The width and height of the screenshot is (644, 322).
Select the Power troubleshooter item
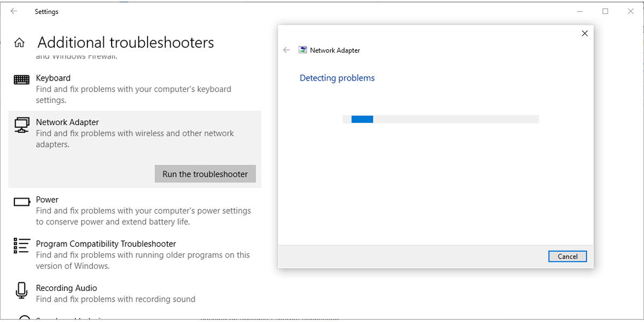click(134, 210)
